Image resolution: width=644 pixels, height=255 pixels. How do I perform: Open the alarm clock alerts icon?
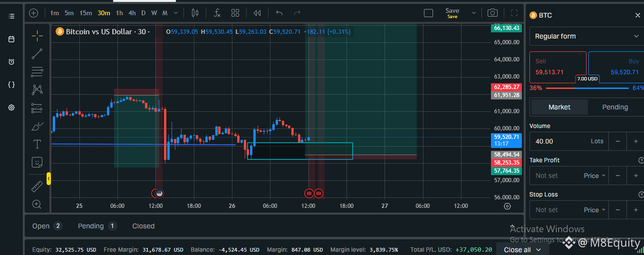pyautogui.click(x=11, y=62)
